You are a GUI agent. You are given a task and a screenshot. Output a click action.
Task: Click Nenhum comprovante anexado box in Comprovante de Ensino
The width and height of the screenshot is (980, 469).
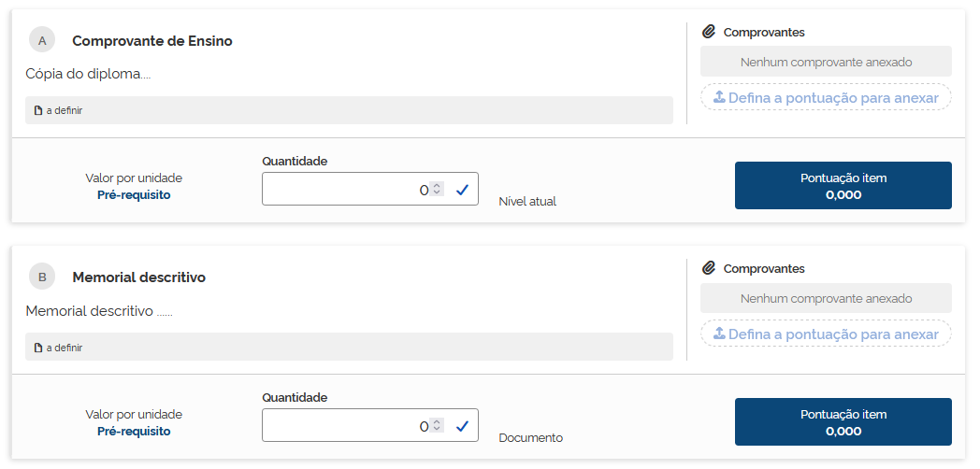pyautogui.click(x=826, y=63)
